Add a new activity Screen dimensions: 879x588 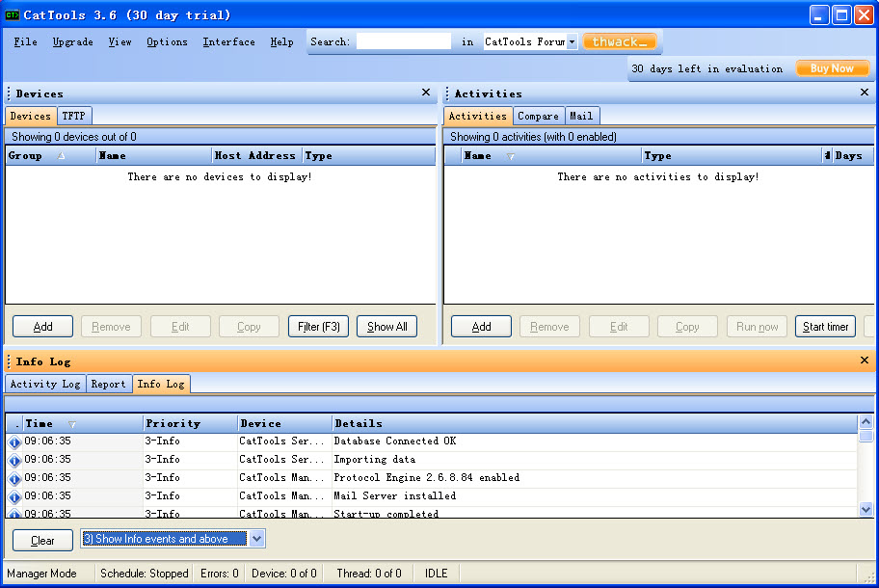click(x=481, y=327)
